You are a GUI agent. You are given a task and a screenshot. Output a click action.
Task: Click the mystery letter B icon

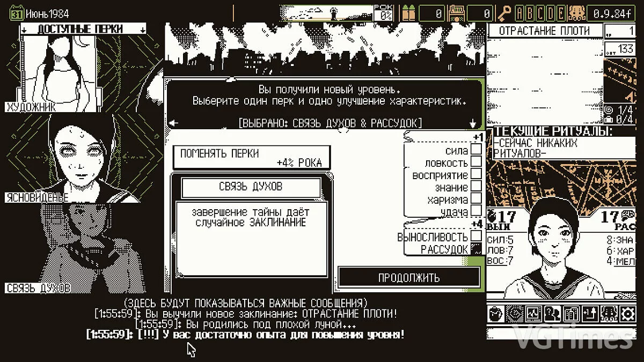click(x=530, y=13)
